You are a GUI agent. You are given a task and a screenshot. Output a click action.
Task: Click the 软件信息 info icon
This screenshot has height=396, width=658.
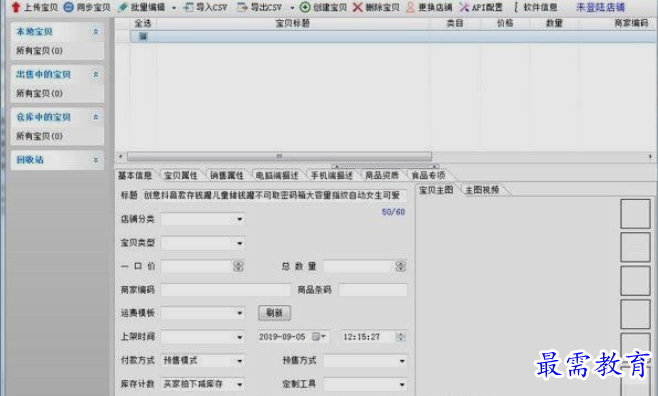516,7
